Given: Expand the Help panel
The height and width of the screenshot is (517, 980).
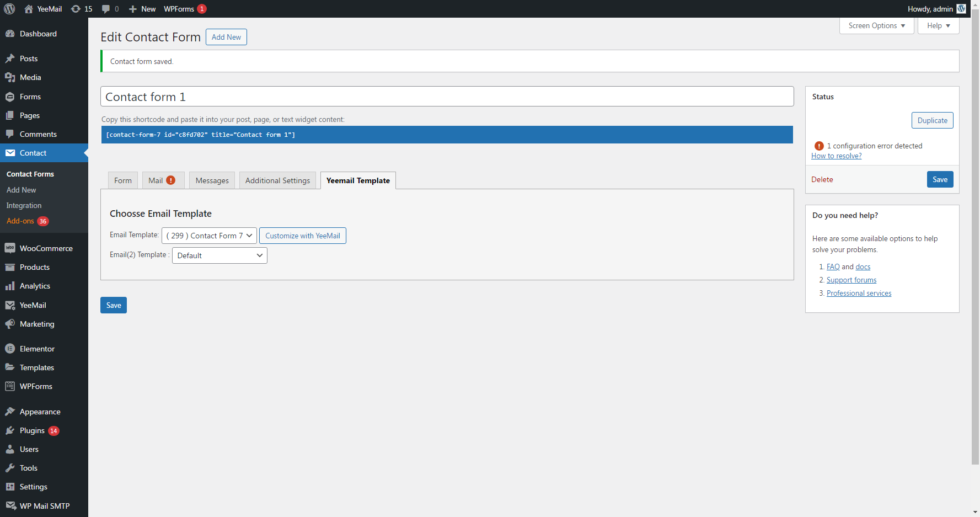Looking at the screenshot, I should pos(938,25).
